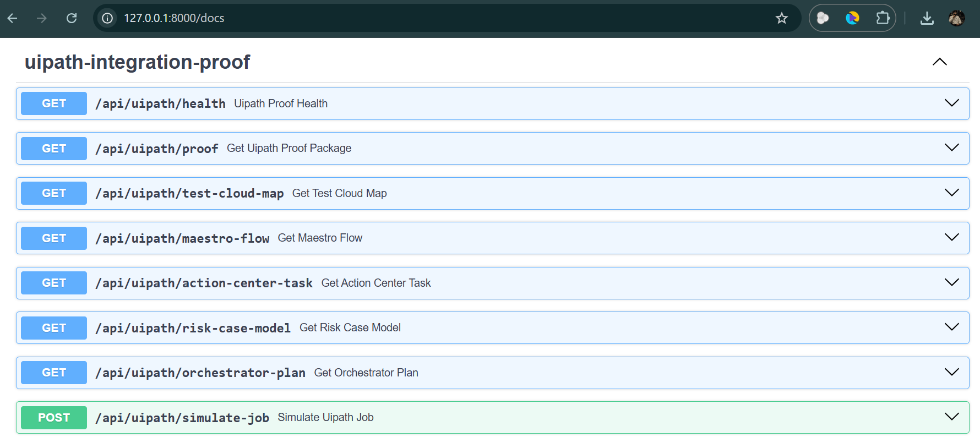Screen dimensions: 980x448
Task: Click the GET badge for risk-case-model
Action: (54, 328)
